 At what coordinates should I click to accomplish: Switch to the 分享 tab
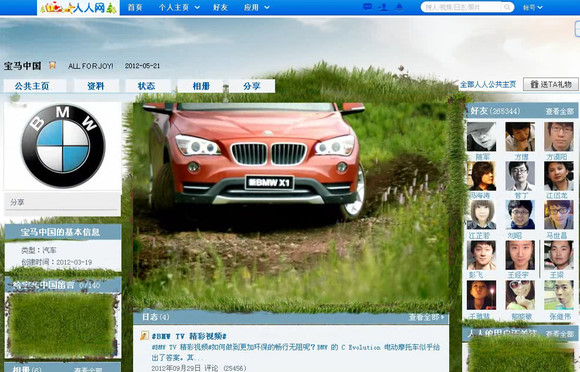(x=252, y=86)
